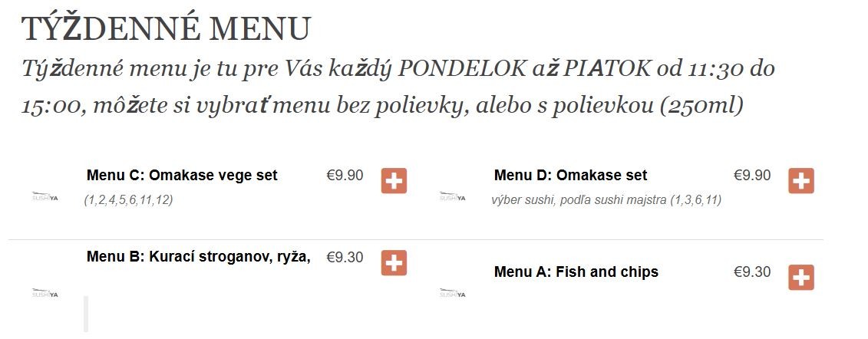
Task: Open the Menu D: Omakase set title
Action: 570,176
